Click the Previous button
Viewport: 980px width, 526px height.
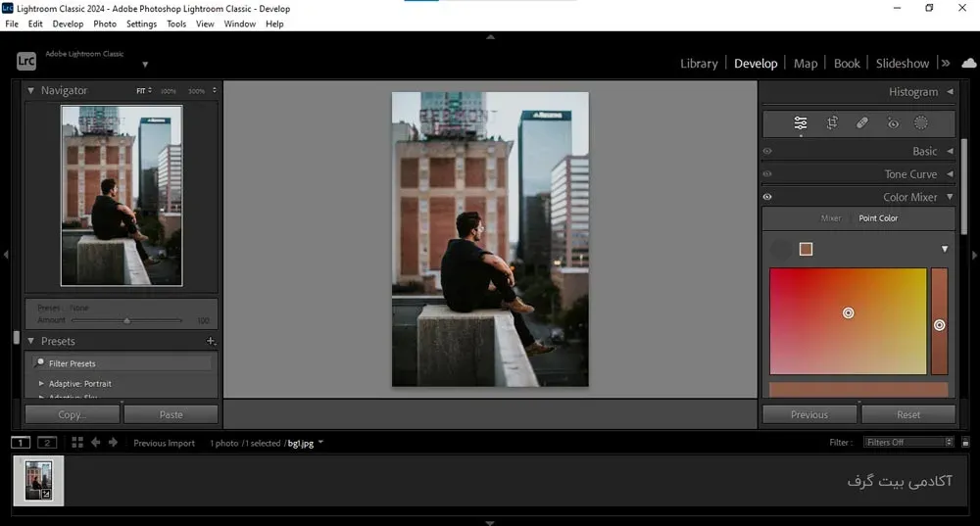(x=809, y=414)
